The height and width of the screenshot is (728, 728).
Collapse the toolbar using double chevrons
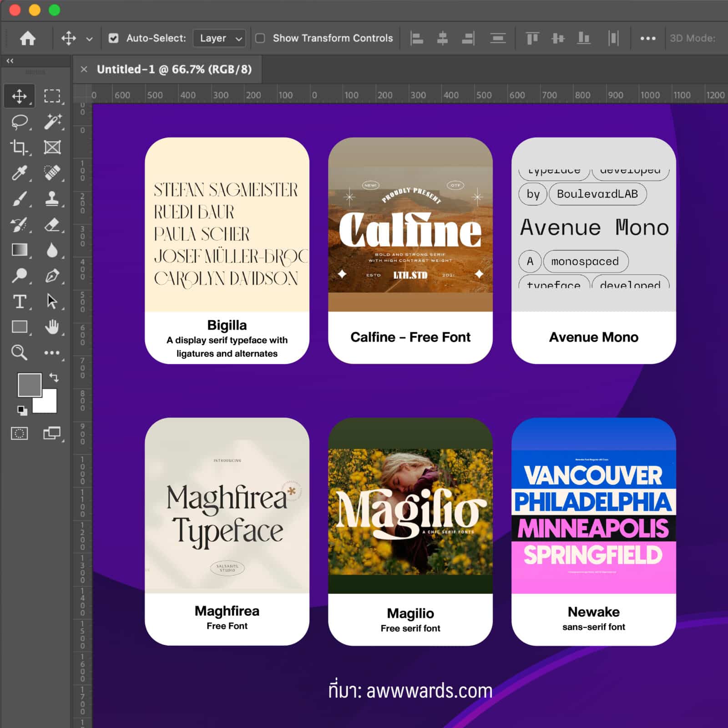tap(10, 61)
